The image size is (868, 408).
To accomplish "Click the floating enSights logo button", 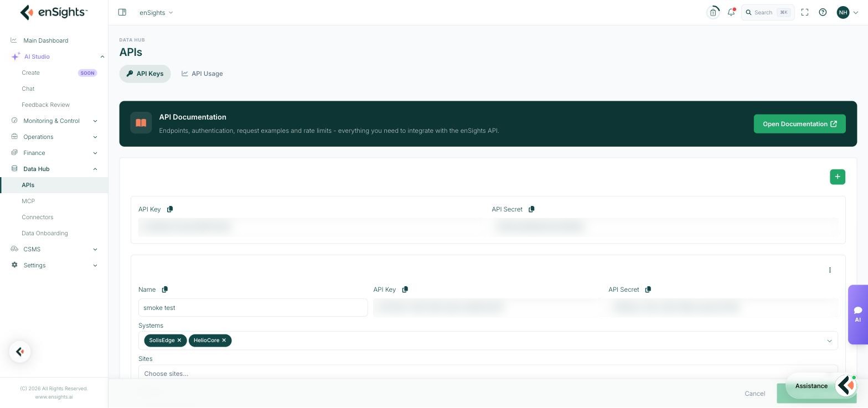I will [20, 352].
